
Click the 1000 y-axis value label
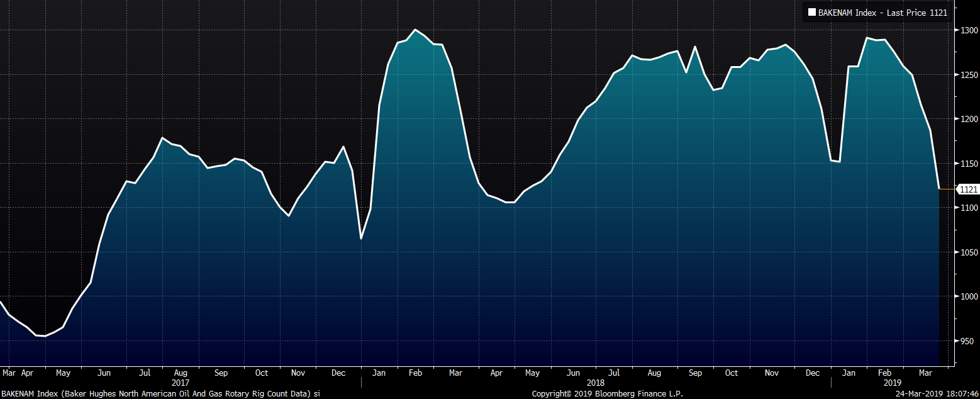point(968,296)
